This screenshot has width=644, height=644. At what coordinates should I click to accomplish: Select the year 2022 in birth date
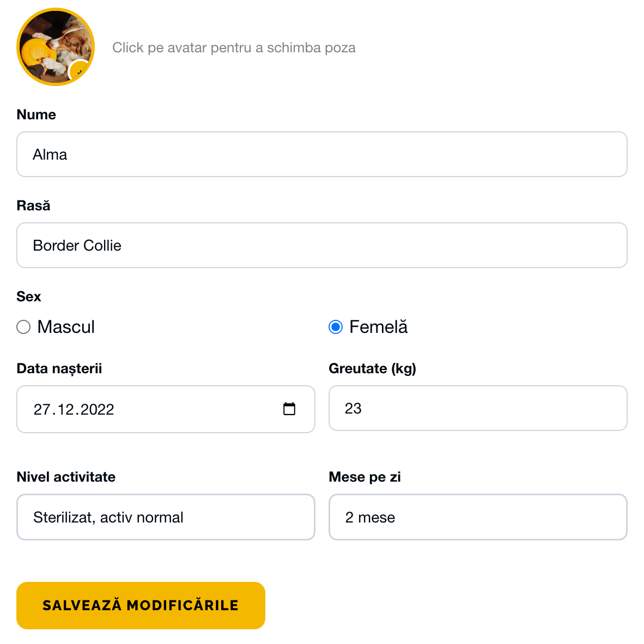click(x=97, y=410)
